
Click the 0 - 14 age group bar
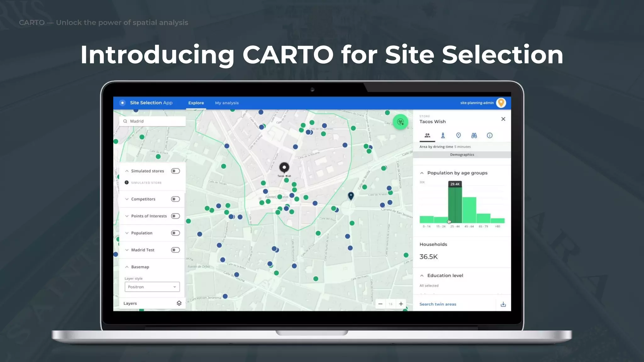pos(427,220)
